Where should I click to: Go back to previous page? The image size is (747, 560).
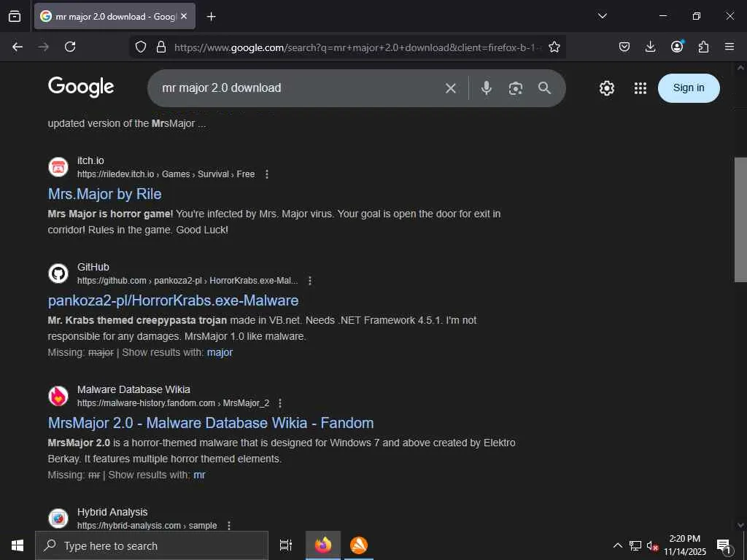point(18,47)
